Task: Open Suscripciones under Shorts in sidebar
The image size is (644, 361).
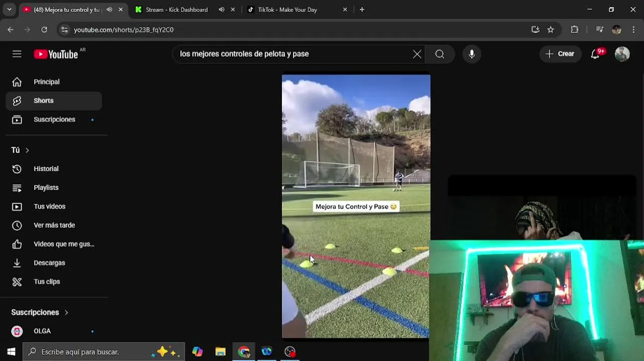Action: tap(54, 119)
